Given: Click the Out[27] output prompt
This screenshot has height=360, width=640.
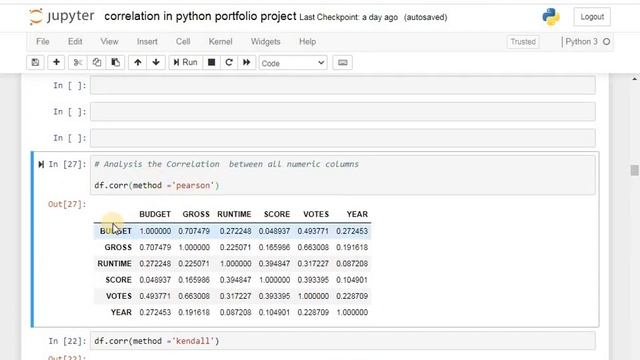Looking at the screenshot, I should (x=67, y=204).
